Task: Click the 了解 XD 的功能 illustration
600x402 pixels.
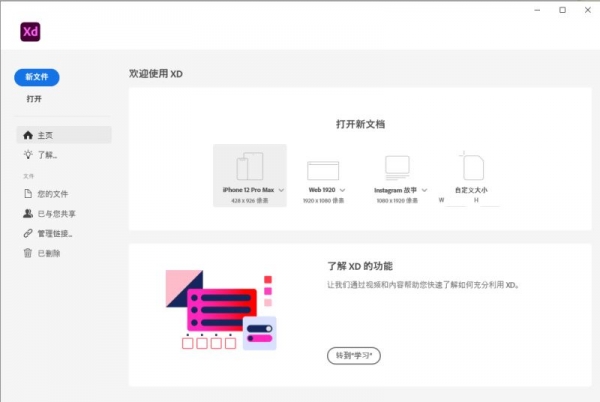Action: tap(221, 310)
